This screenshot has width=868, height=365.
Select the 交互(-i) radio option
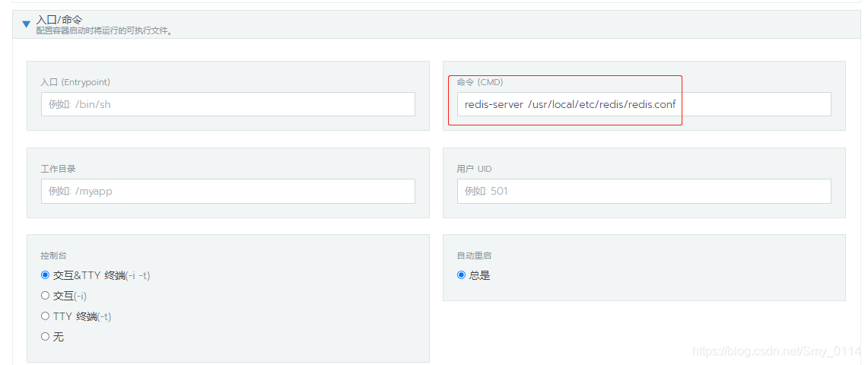click(46, 295)
